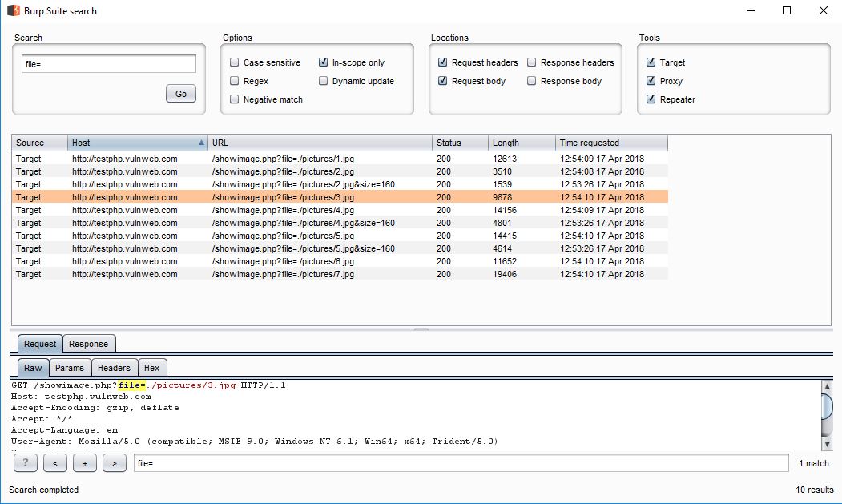Go to next search match

pyautogui.click(x=115, y=462)
